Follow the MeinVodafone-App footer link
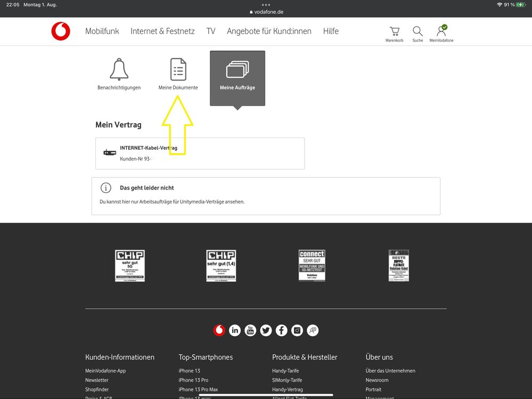This screenshot has height=399, width=532. tap(105, 371)
